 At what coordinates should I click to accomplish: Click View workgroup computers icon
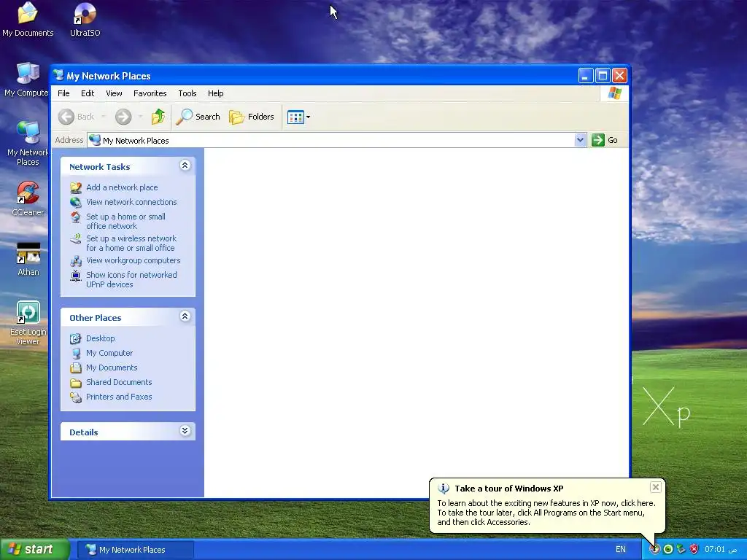(76, 261)
